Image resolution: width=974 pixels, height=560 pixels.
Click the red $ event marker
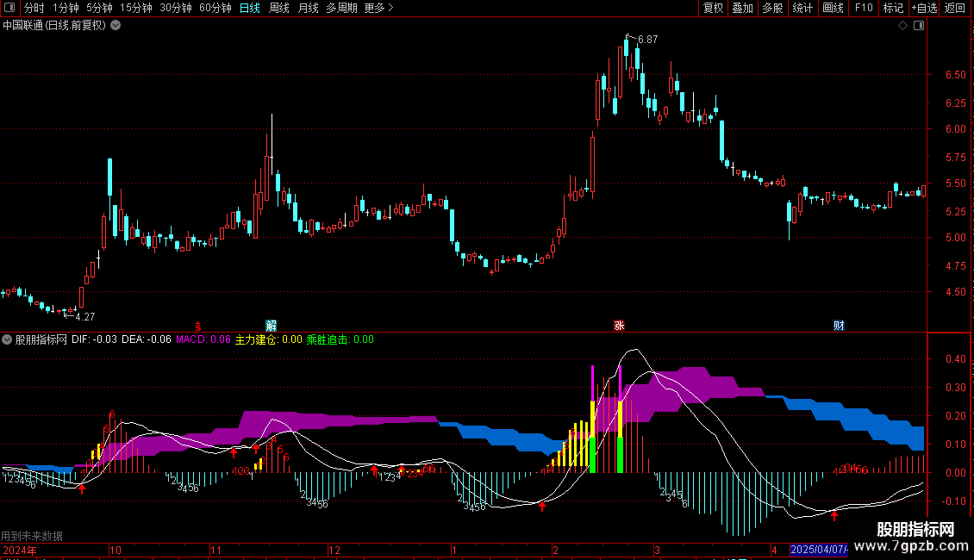[198, 326]
